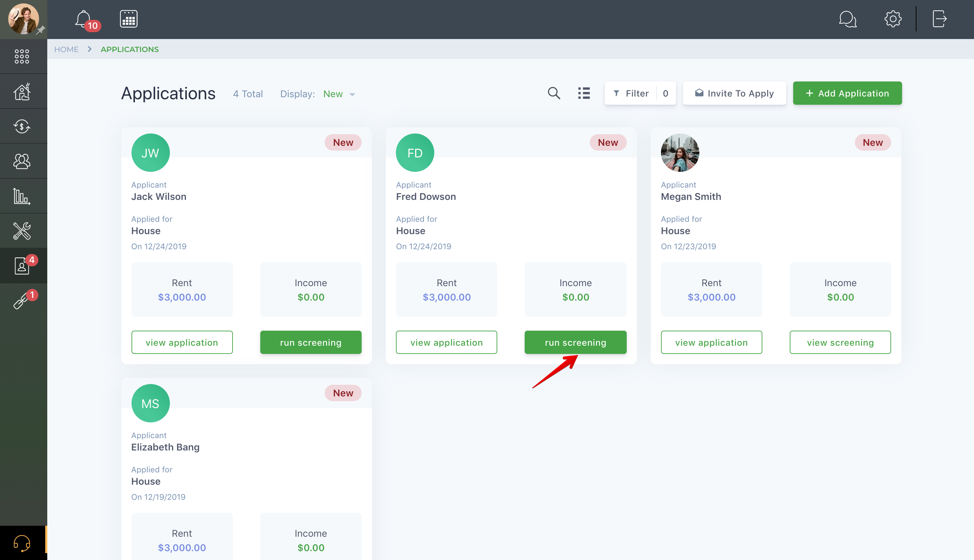Screen dimensions: 974x560
Task: Click New badge on Megan Smith card
Action: pos(872,142)
